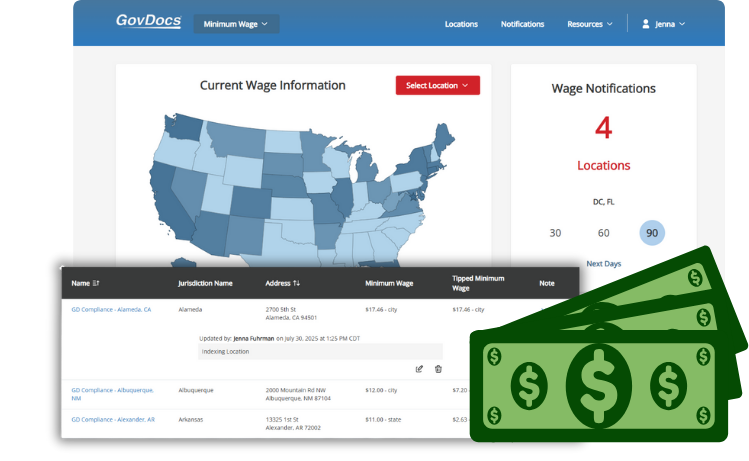This screenshot has width=749, height=461.
Task: Click Washington state on the wage map
Action: [x=184, y=127]
